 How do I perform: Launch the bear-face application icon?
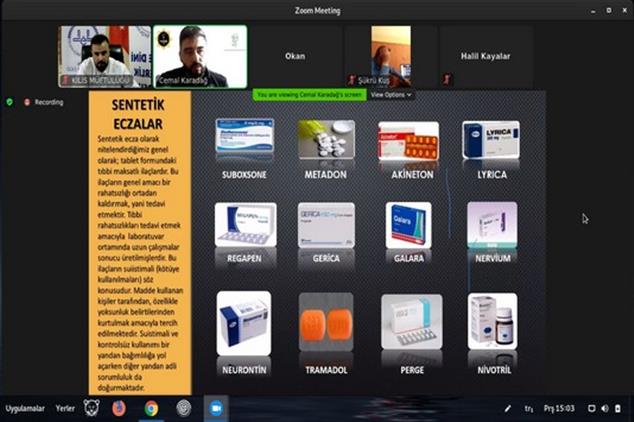click(x=91, y=408)
